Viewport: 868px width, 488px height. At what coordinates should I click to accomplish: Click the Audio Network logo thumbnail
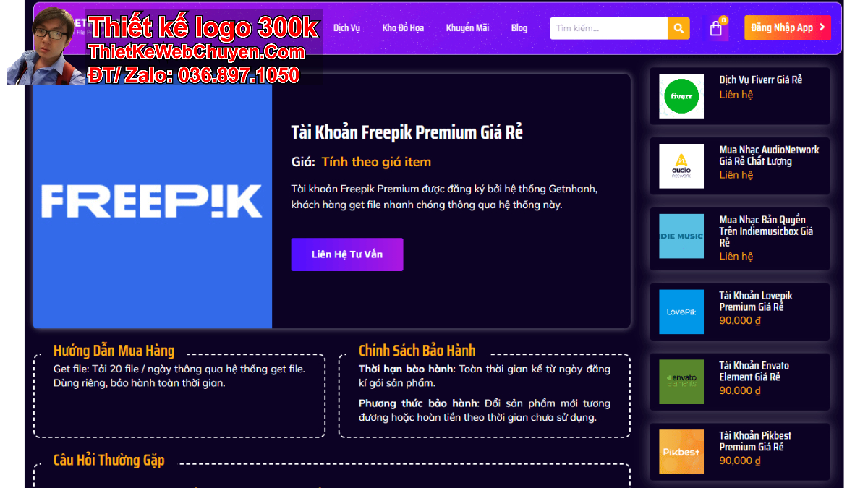pyautogui.click(x=681, y=166)
